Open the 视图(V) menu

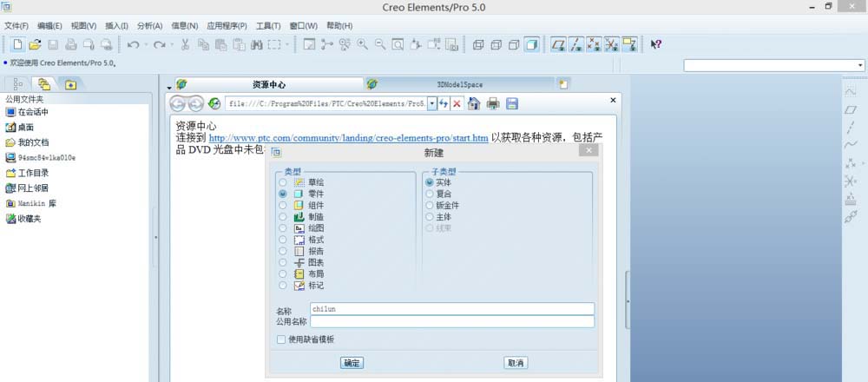(83, 25)
